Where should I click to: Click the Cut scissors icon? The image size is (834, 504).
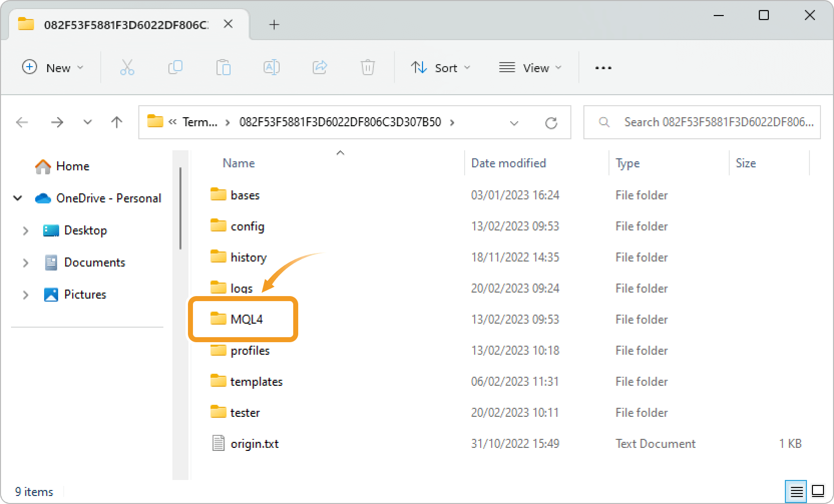pos(127,68)
